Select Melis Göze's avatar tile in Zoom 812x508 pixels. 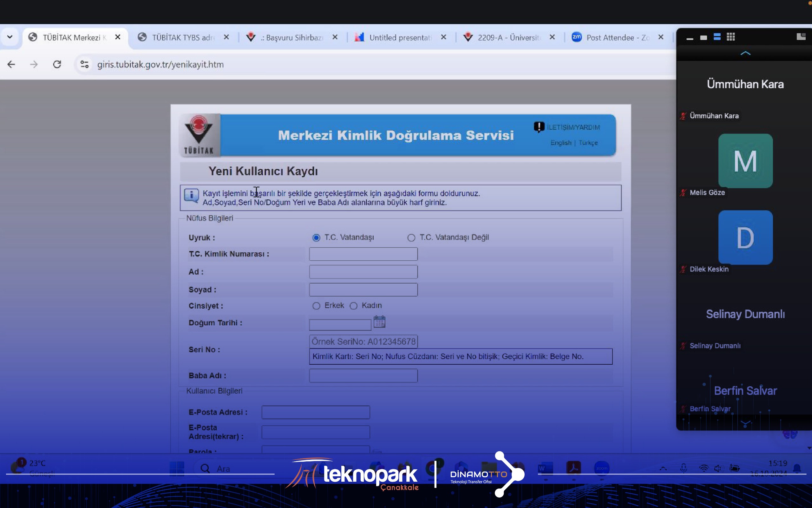tap(745, 161)
